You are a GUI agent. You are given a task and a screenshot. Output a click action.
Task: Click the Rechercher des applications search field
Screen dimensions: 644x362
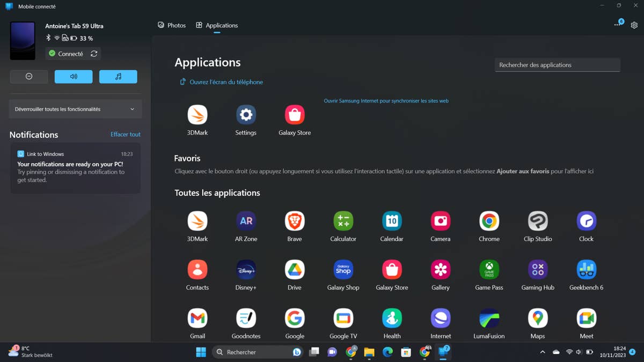pyautogui.click(x=557, y=65)
